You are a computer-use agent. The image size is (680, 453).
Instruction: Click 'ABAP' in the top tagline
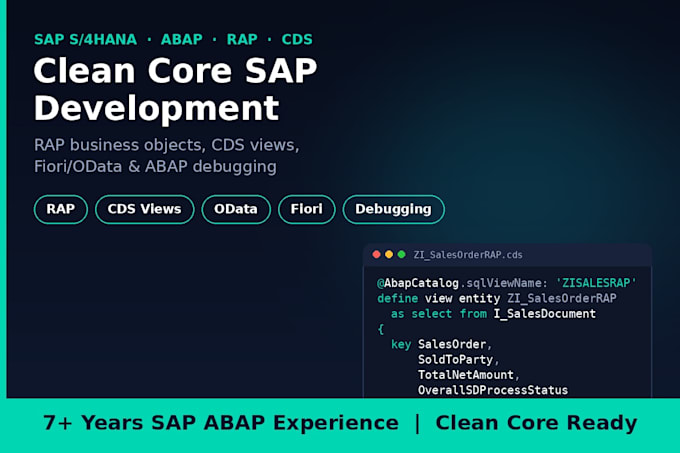pyautogui.click(x=182, y=39)
